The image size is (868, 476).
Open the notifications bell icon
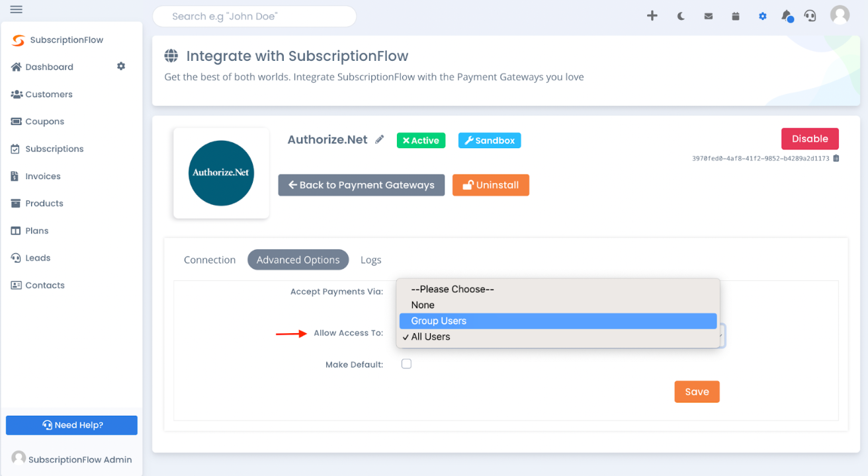(787, 16)
